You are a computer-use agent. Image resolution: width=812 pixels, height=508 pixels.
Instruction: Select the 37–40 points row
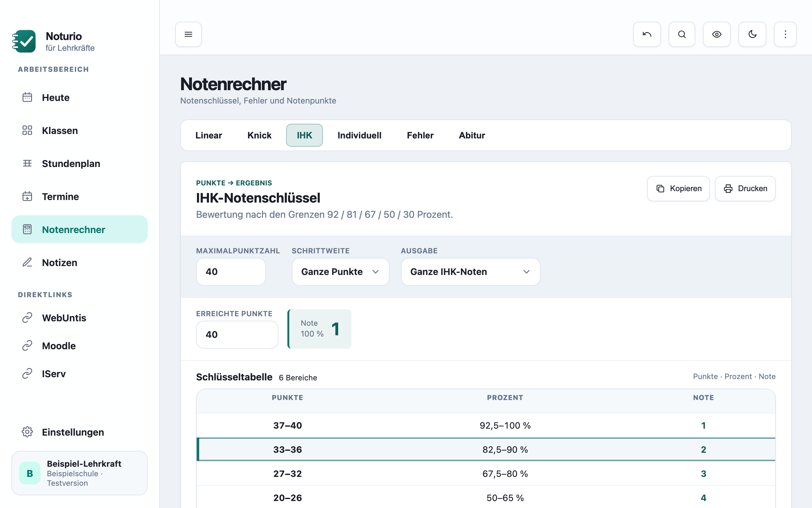486,425
